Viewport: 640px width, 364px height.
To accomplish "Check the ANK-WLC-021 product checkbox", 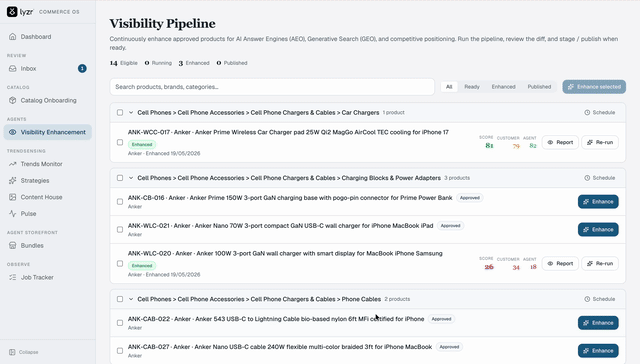I will click(x=120, y=230).
